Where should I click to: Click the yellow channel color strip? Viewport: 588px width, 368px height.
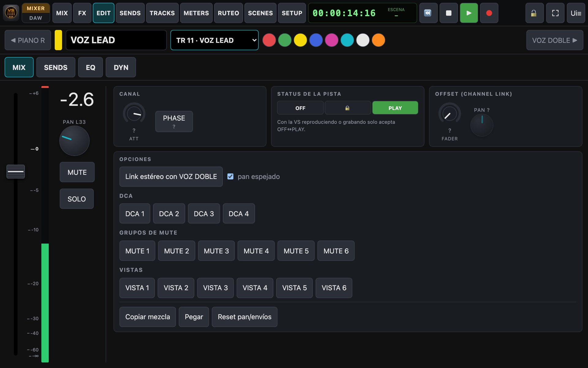[58, 40]
